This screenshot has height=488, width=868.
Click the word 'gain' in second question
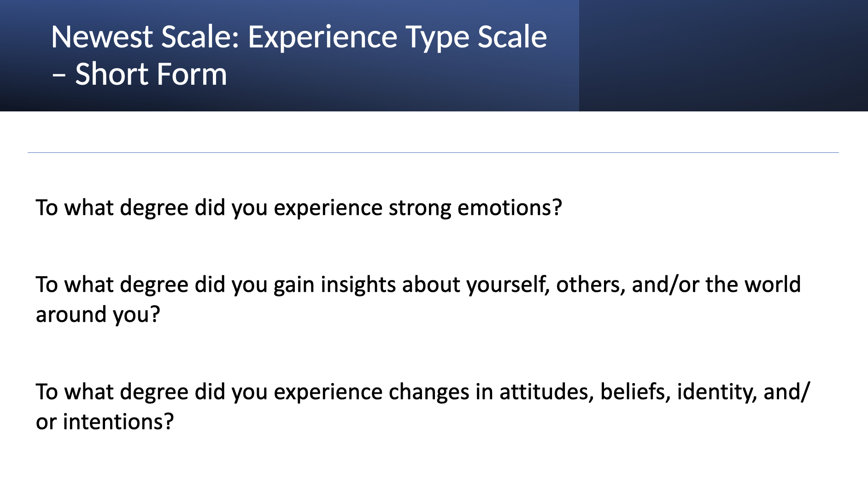tap(294, 285)
